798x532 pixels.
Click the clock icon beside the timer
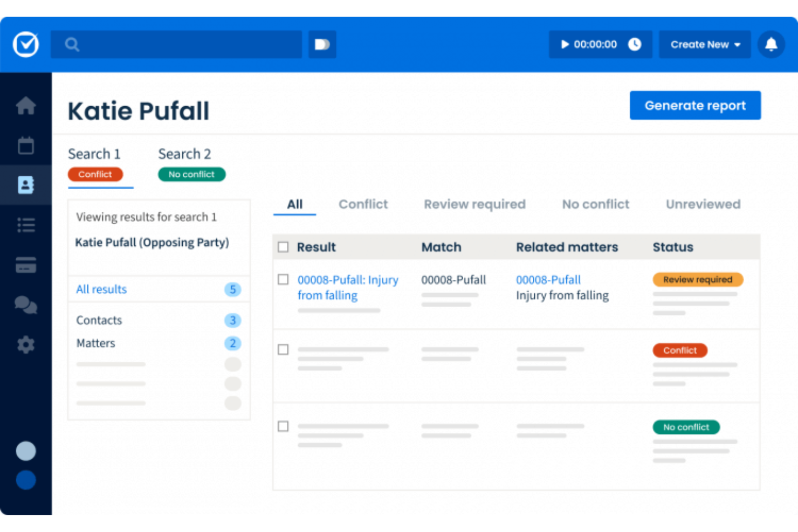tap(635, 44)
